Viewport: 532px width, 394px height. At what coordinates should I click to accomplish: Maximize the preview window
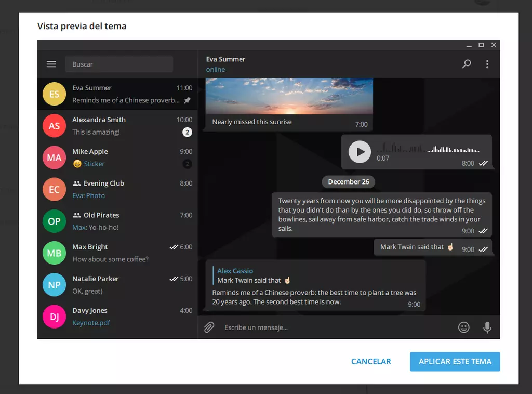click(481, 45)
